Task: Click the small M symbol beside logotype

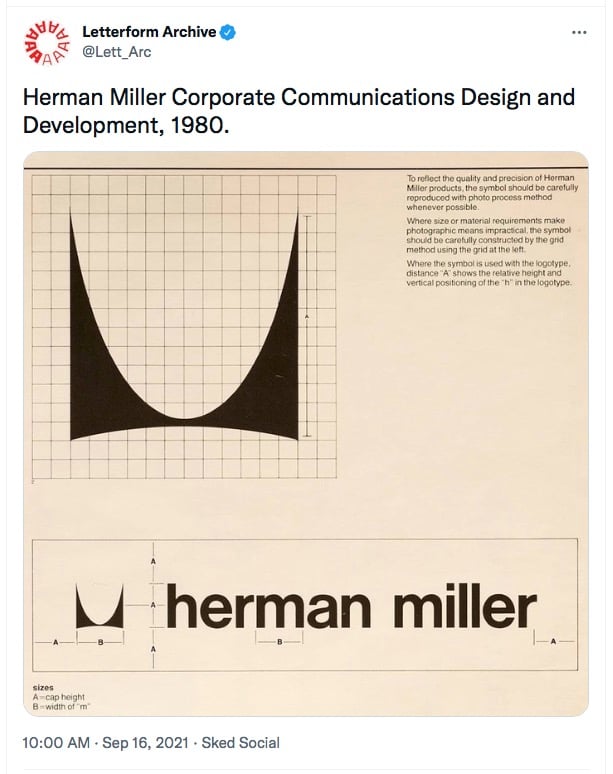Action: pyautogui.click(x=100, y=606)
